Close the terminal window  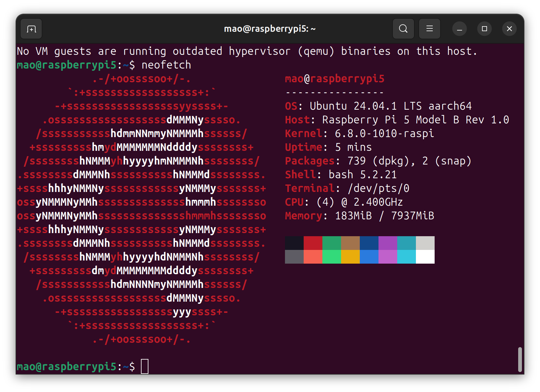(509, 29)
